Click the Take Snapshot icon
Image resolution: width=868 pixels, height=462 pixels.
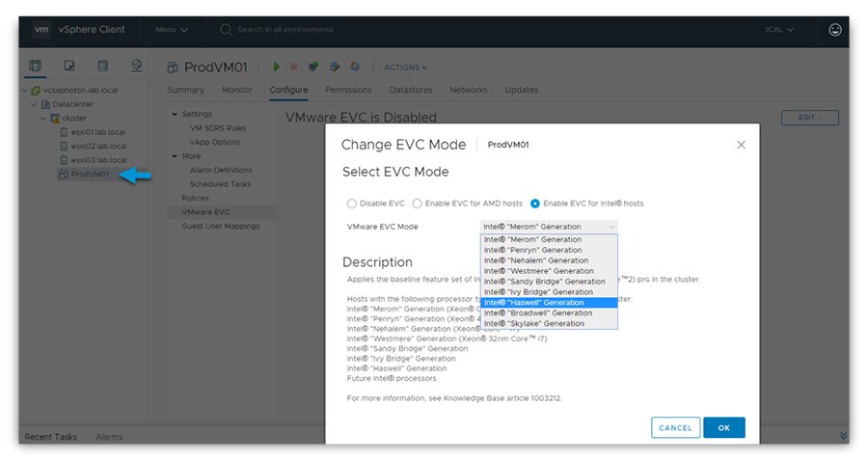[x=355, y=67]
